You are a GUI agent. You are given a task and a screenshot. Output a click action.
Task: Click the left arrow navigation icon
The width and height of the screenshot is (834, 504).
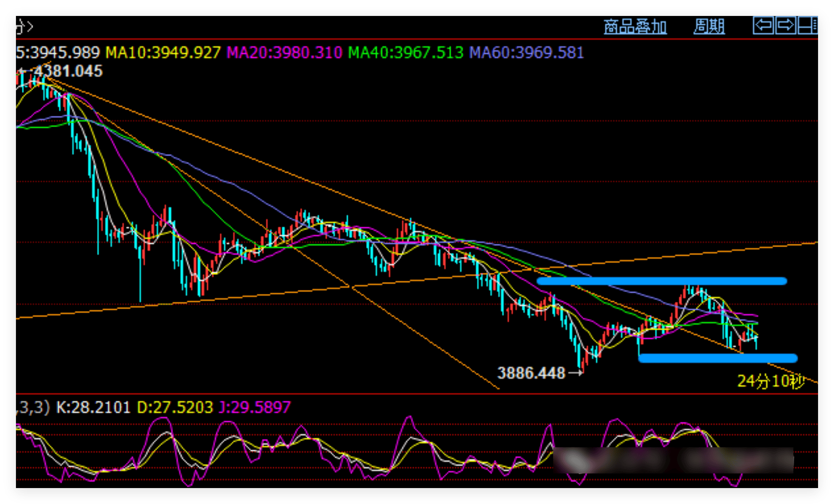(763, 26)
